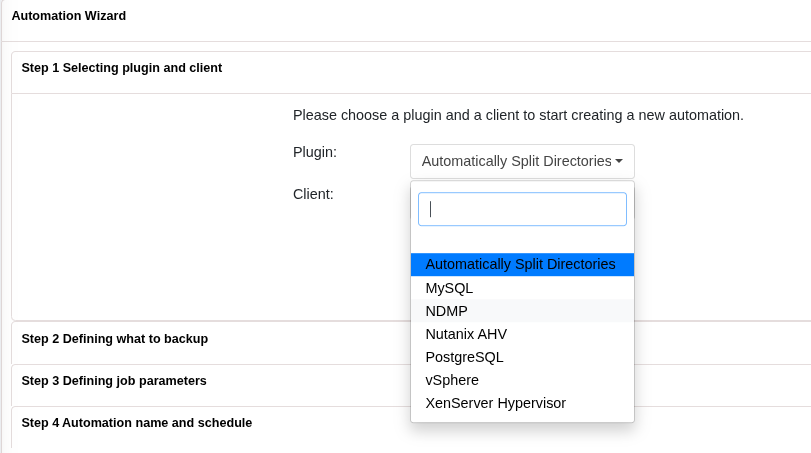The width and height of the screenshot is (811, 453).
Task: Click the Plugin: field label
Action: 314,152
